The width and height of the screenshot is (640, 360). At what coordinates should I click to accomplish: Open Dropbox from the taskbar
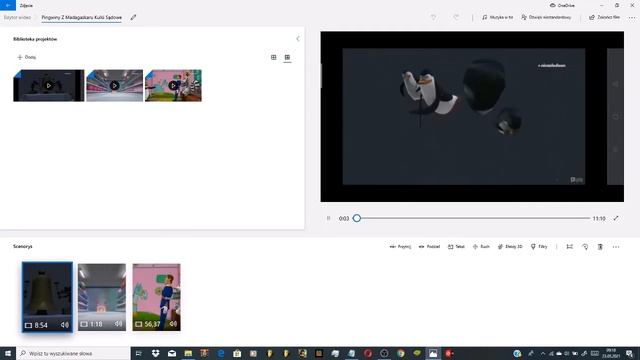pos(156,353)
